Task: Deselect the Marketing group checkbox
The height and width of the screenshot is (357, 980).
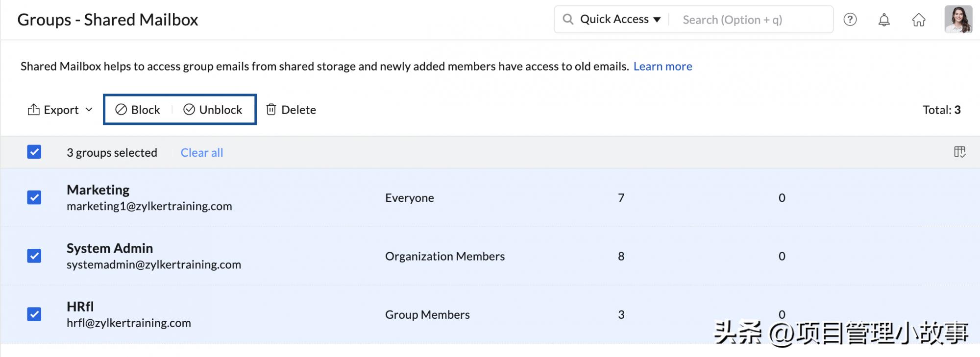Action: pyautogui.click(x=34, y=197)
